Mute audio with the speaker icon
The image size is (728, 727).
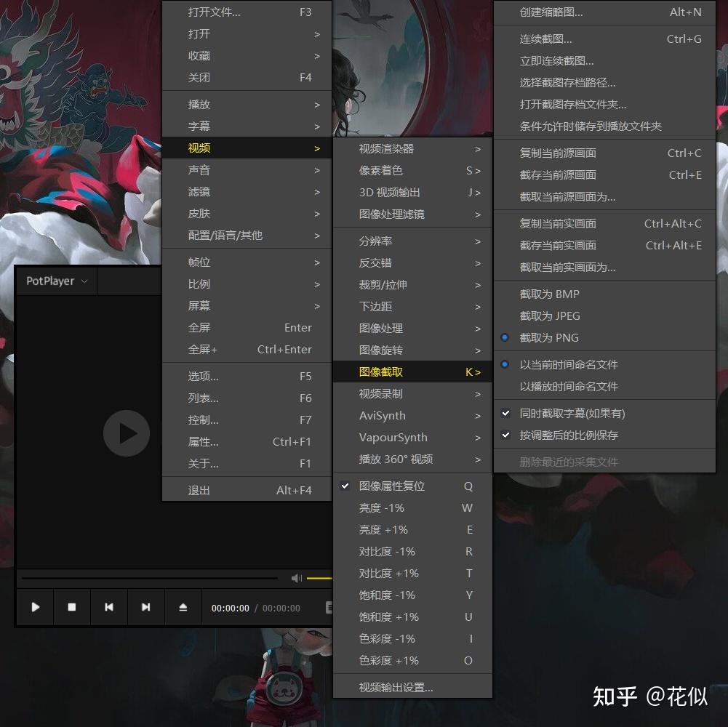pyautogui.click(x=296, y=579)
